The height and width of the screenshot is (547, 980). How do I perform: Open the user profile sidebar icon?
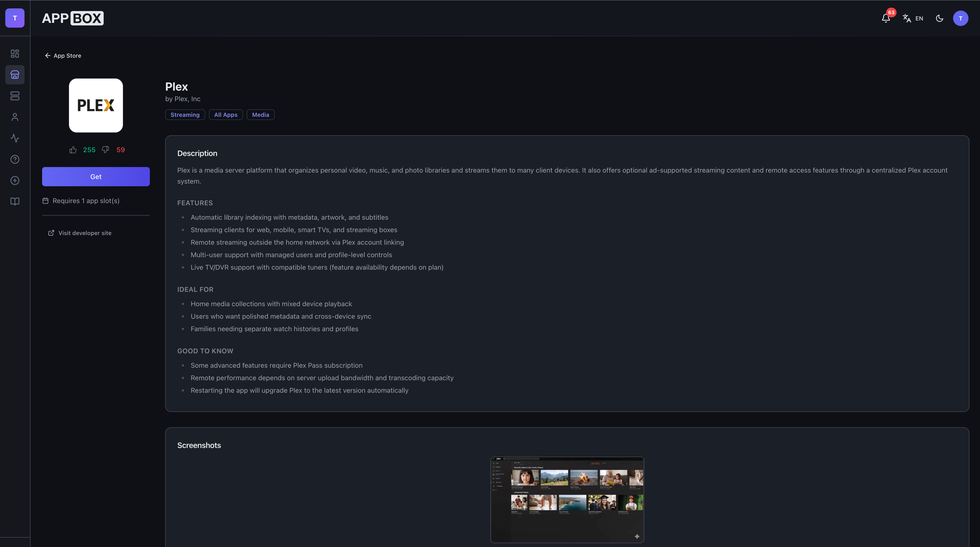pyautogui.click(x=15, y=117)
